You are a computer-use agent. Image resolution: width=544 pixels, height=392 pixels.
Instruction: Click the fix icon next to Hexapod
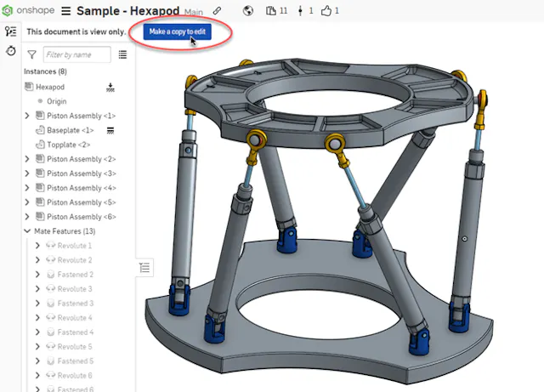(110, 87)
